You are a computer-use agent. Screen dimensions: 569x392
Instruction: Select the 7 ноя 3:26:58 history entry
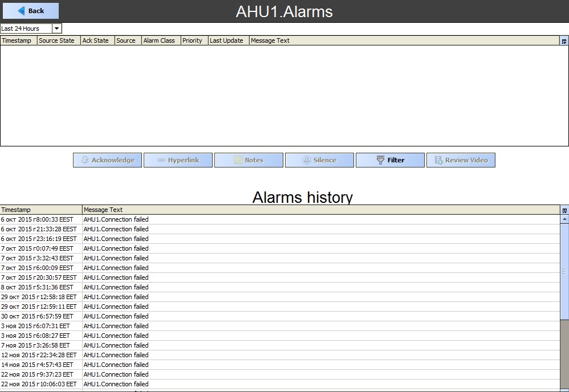coord(280,345)
